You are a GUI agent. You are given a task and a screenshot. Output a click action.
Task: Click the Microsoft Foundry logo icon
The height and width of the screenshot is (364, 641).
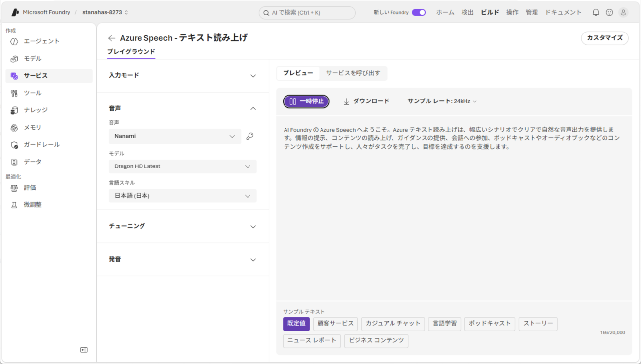pos(15,12)
